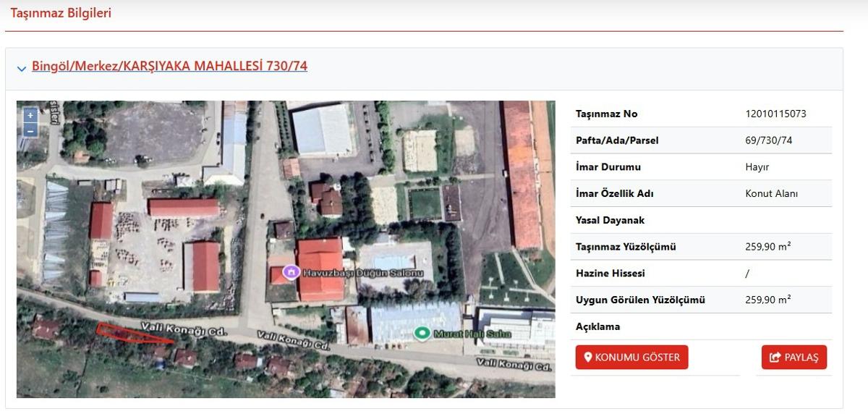Image resolution: width=868 pixels, height=414 pixels.
Task: Zoom out on the satellite map
Action: click(x=30, y=130)
